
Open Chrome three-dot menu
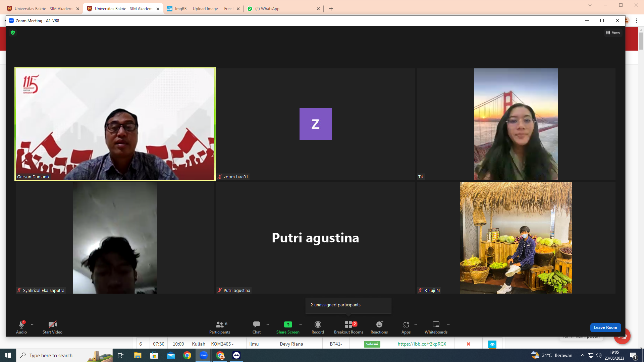[x=637, y=20]
